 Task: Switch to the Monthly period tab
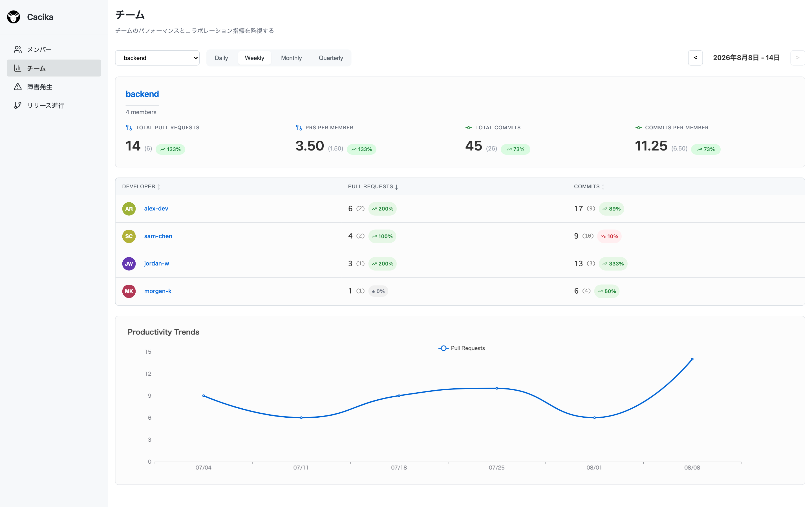(x=292, y=58)
